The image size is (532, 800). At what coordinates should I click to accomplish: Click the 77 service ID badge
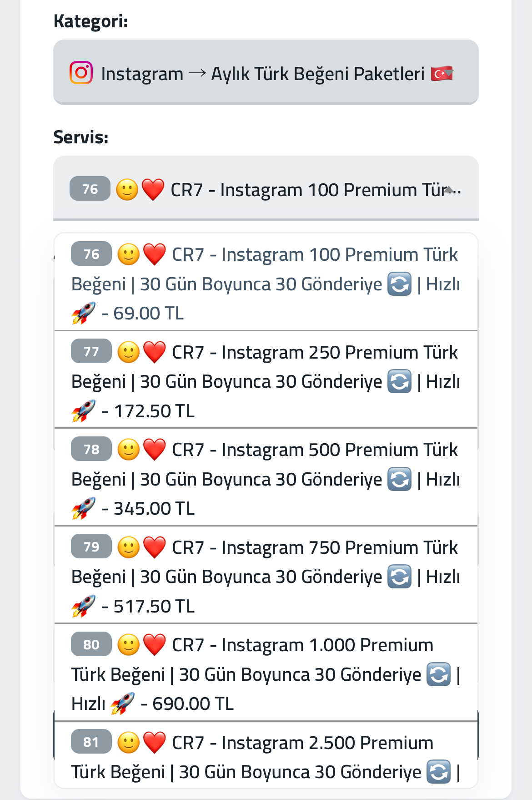click(x=91, y=351)
